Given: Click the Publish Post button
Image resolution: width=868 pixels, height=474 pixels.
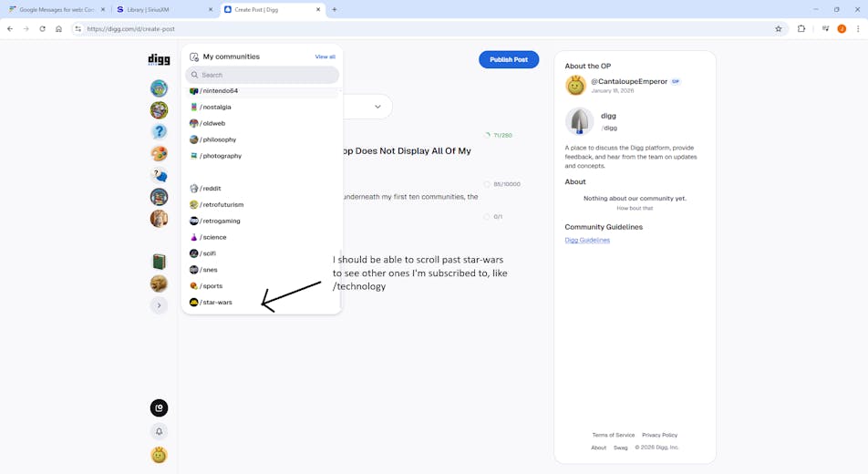Looking at the screenshot, I should point(508,60).
